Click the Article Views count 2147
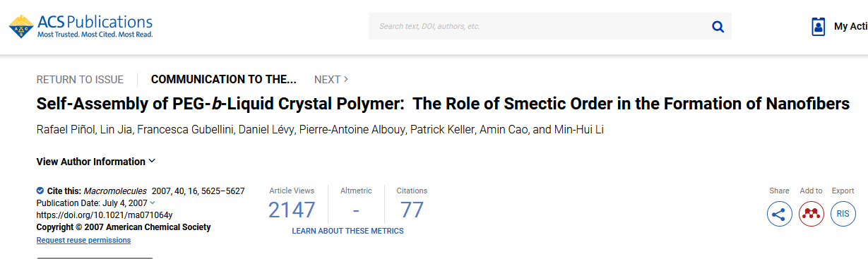The width and height of the screenshot is (868, 259). coord(292,210)
